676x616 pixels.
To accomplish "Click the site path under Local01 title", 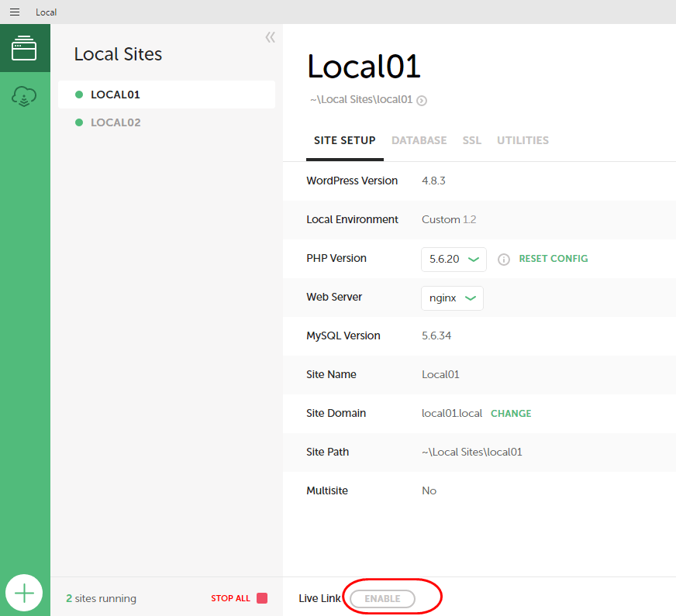I will coord(361,99).
